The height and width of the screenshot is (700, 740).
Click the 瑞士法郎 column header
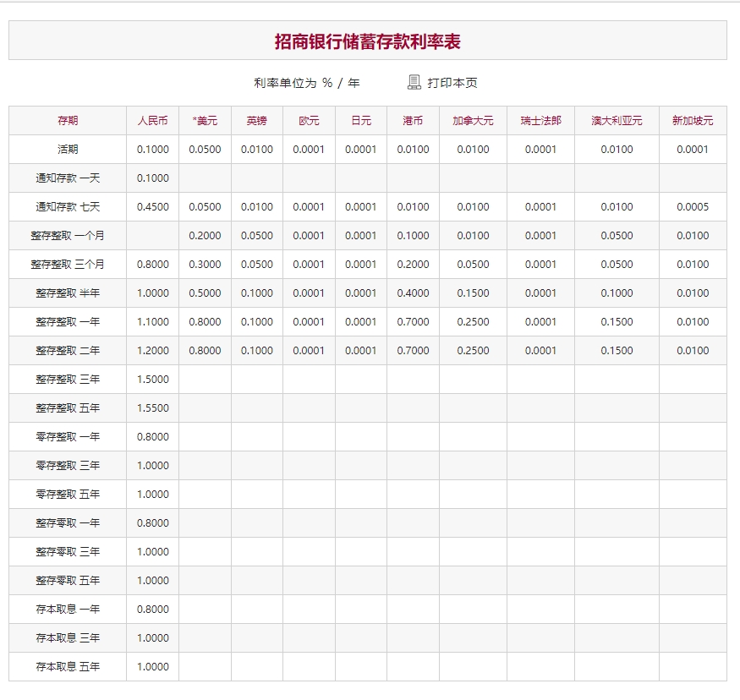point(540,121)
